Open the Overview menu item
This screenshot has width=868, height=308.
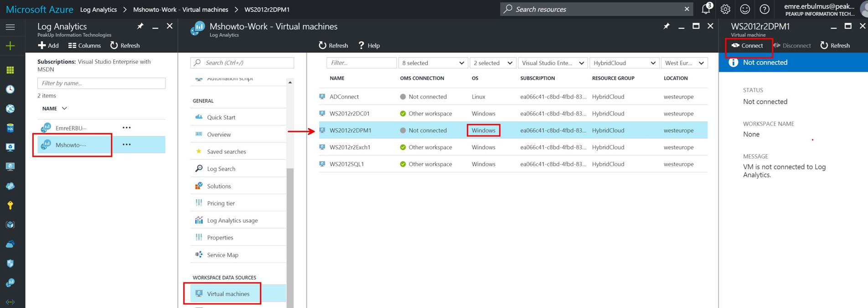238,135
